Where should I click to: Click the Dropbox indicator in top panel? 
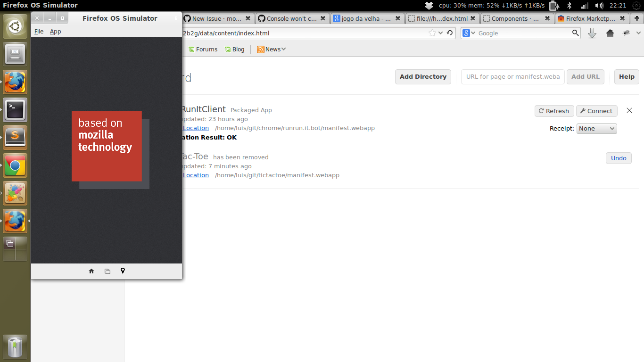[x=429, y=6]
